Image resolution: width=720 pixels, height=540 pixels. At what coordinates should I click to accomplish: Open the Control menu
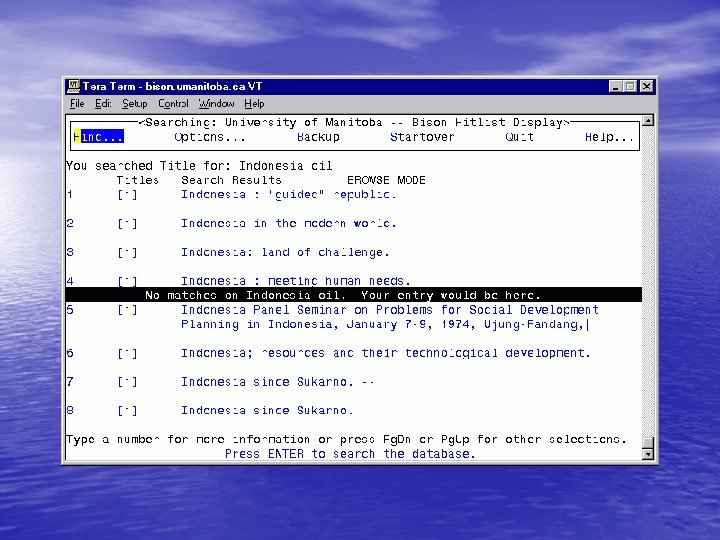[173, 104]
